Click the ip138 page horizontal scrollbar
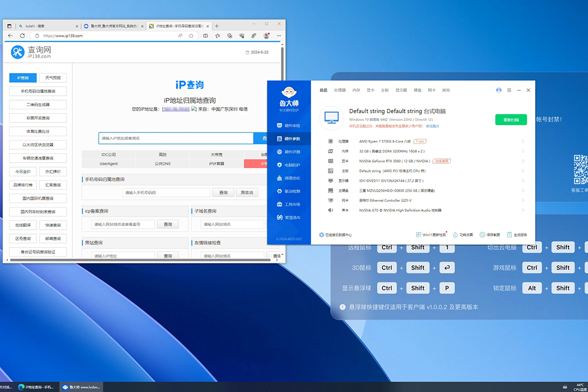 140,260
